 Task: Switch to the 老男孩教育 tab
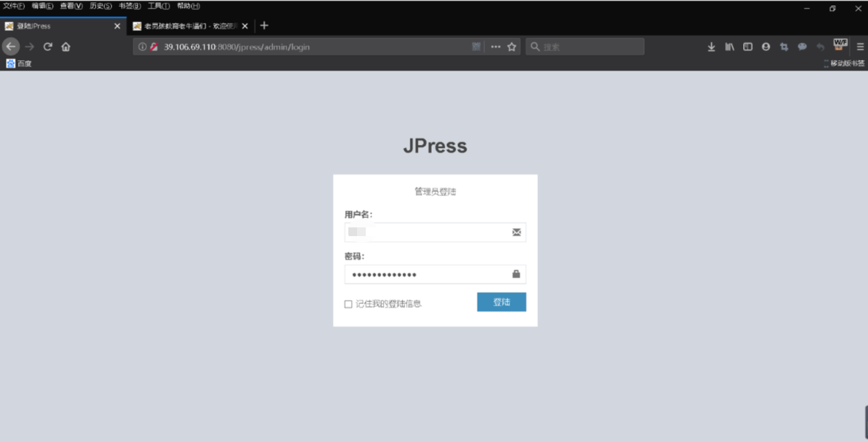190,26
